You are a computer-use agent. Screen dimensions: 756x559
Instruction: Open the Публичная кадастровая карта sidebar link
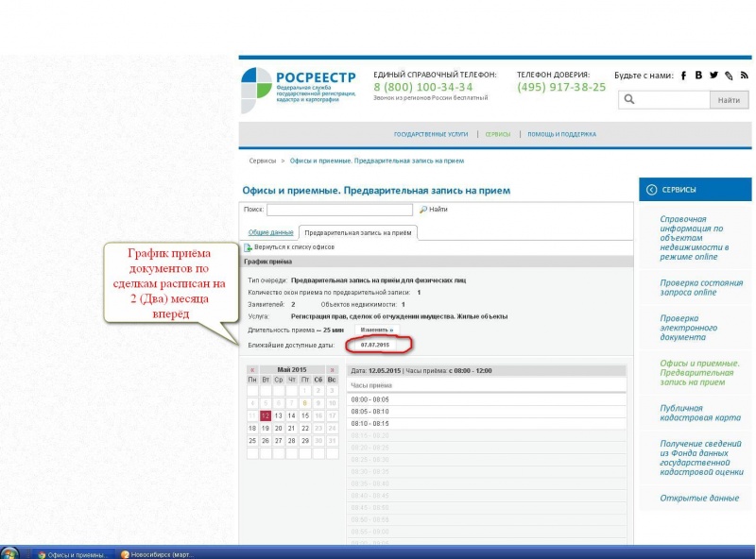700,413
